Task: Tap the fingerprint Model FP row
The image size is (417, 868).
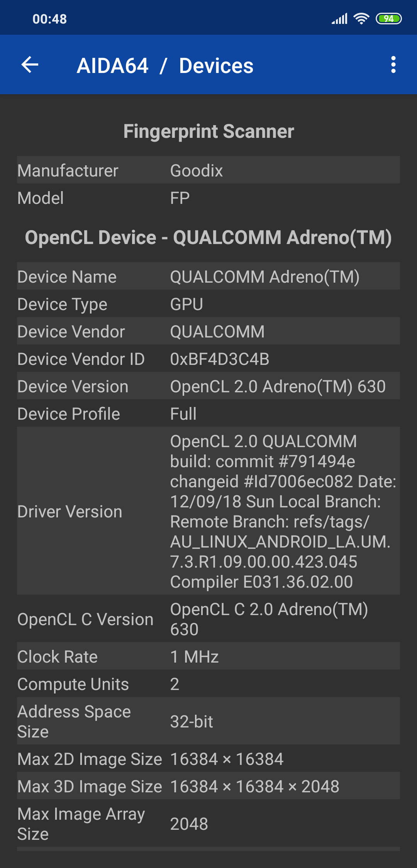Action: pyautogui.click(x=208, y=198)
